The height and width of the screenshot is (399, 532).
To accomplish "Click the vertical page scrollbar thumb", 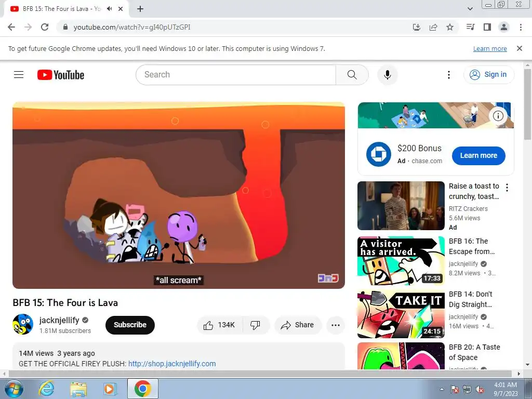I will (x=528, y=104).
